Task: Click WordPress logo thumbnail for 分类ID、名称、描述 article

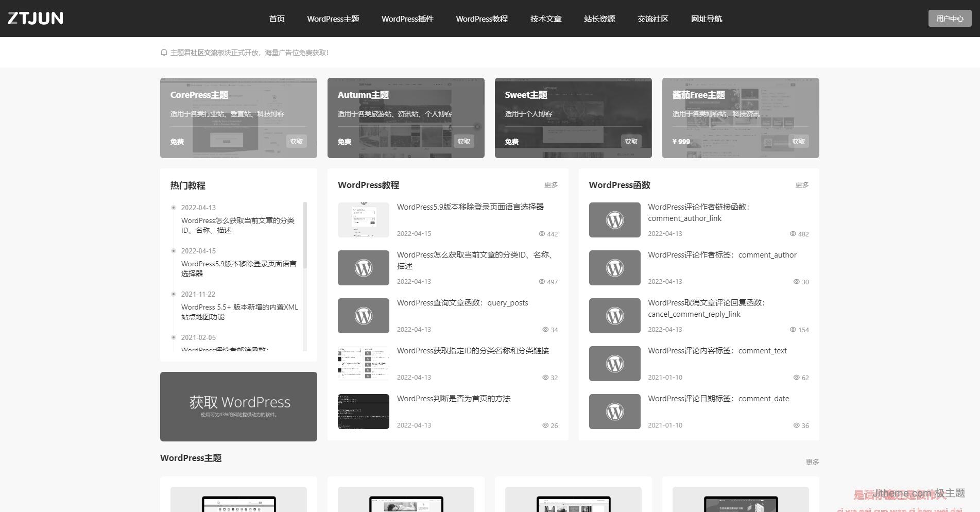Action: coord(363,268)
